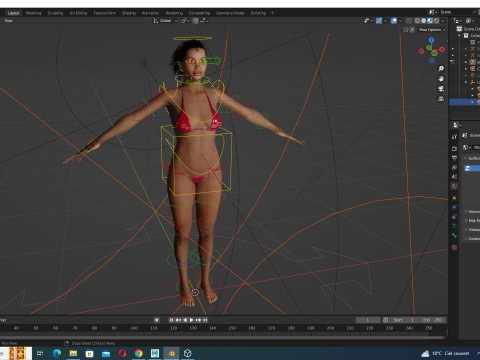Select the highlighted blue outliner row
480x360 pixels.
point(465,102)
